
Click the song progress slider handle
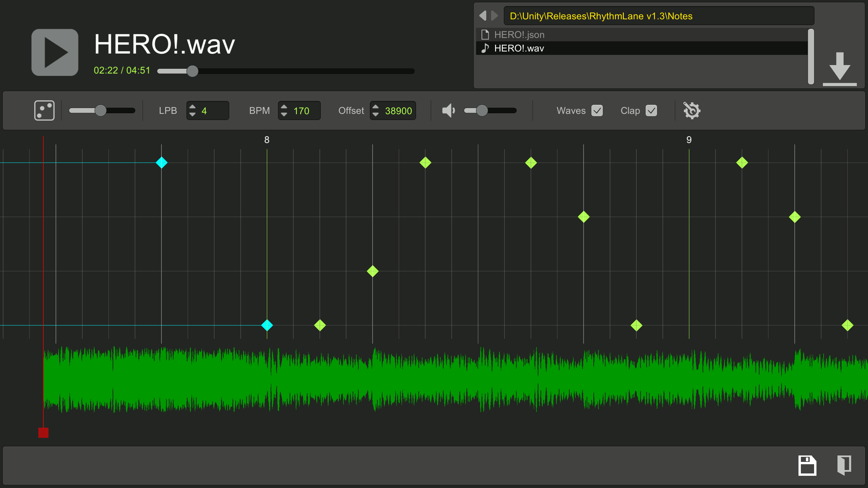[192, 71]
